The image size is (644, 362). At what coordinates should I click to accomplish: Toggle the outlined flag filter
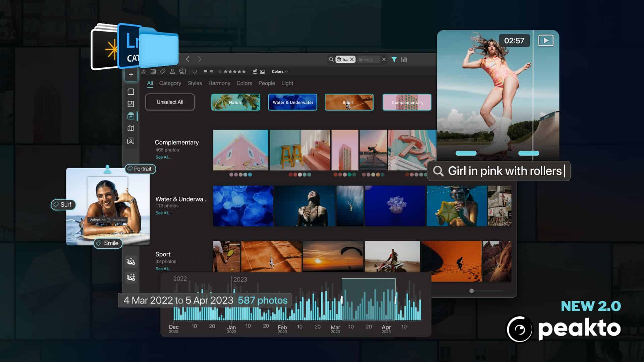point(211,71)
